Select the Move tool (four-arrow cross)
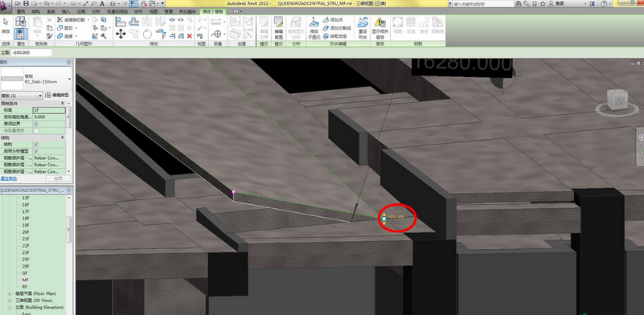Image resolution: width=644 pixels, height=315 pixels. pyautogui.click(x=121, y=34)
